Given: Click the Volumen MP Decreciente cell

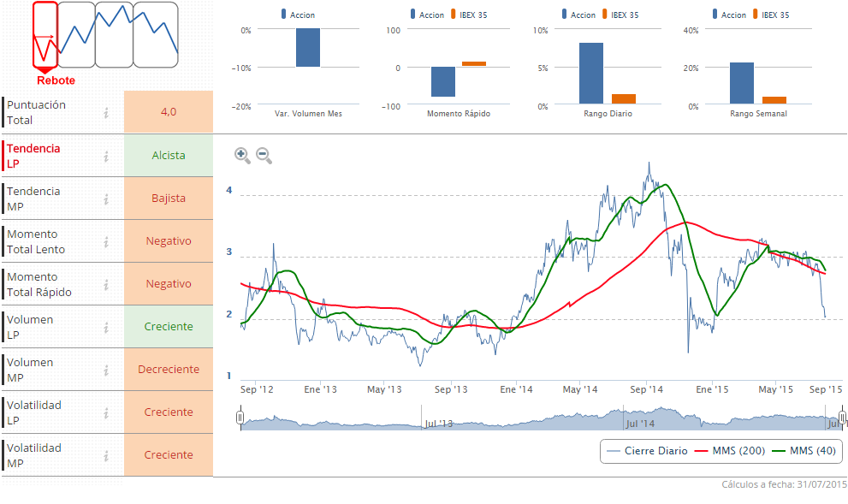Looking at the screenshot, I should (x=169, y=370).
